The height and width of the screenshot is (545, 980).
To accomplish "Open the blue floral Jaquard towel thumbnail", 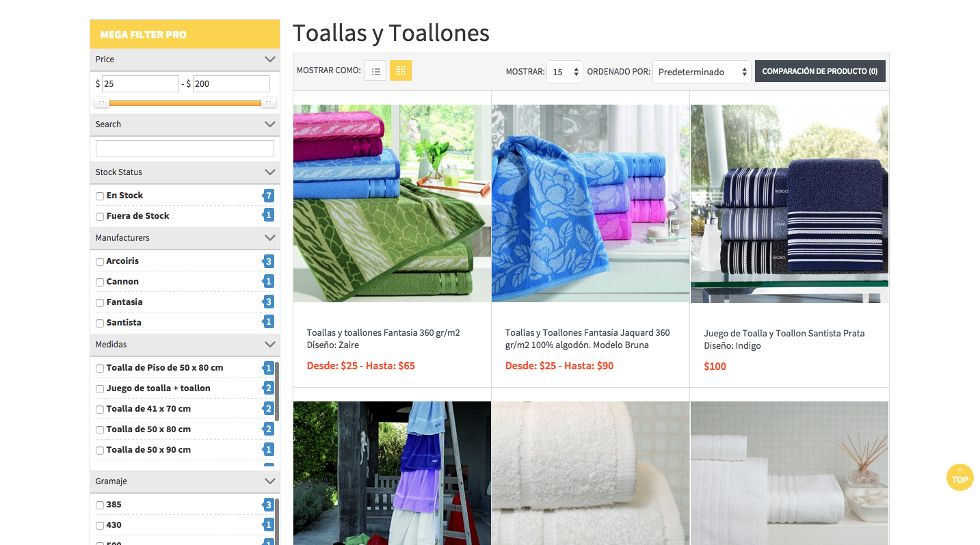I will (x=590, y=203).
